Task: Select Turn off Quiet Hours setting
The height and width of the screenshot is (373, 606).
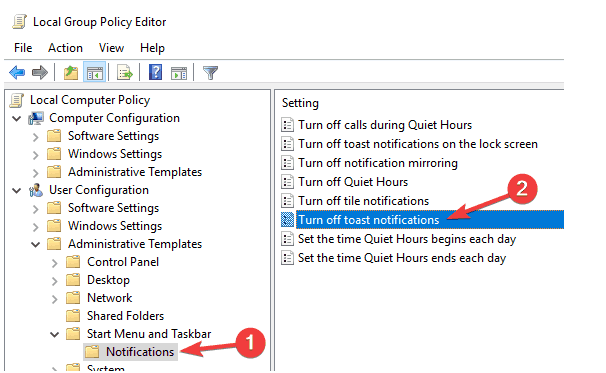Action: 353,182
